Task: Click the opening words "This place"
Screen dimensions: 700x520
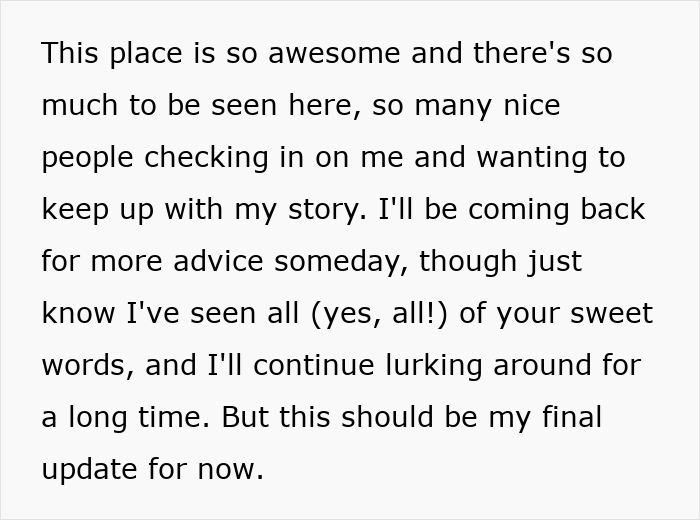Action: (x=109, y=53)
